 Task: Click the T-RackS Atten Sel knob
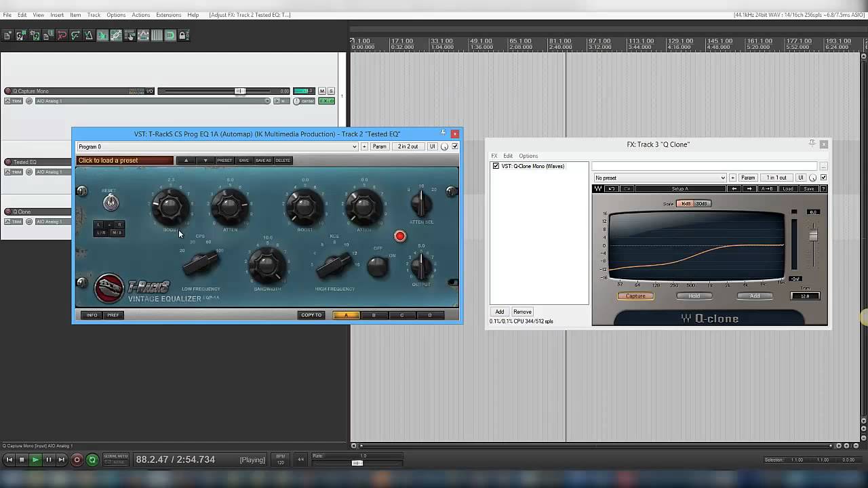coord(421,203)
